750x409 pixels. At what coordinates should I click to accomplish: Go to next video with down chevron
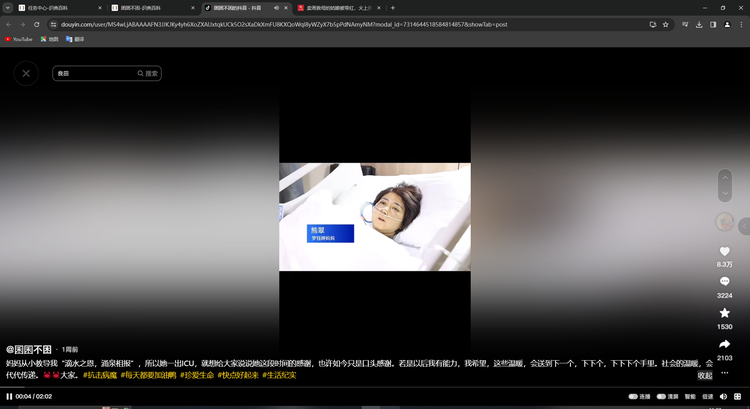tap(725, 193)
